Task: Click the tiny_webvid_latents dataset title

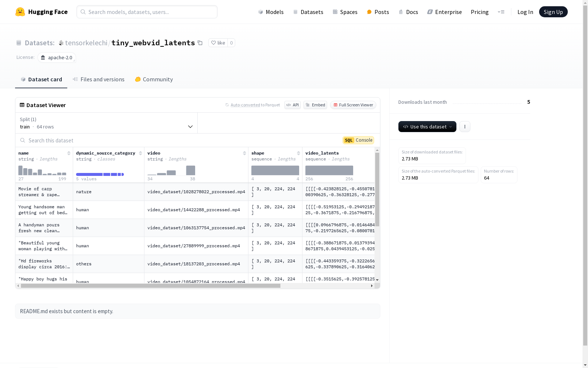Action: click(x=153, y=43)
